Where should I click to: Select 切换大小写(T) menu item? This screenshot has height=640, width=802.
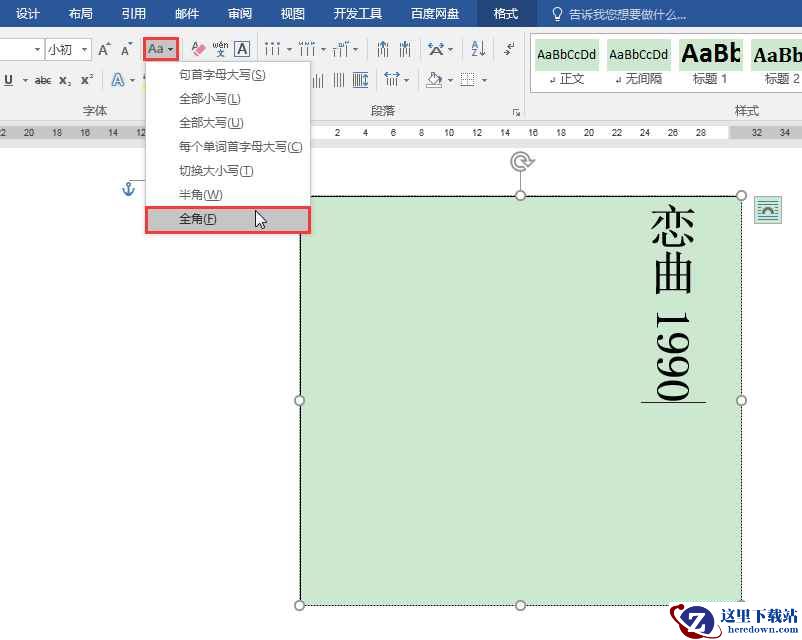228,171
